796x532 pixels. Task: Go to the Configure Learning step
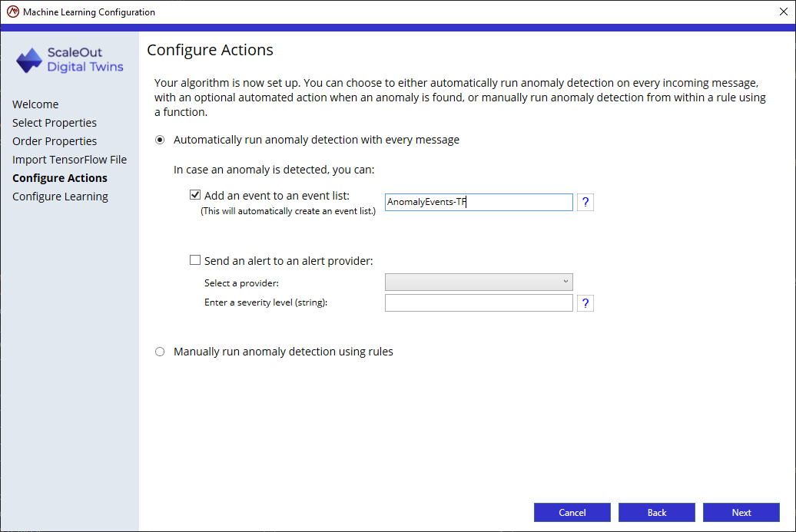pos(60,197)
